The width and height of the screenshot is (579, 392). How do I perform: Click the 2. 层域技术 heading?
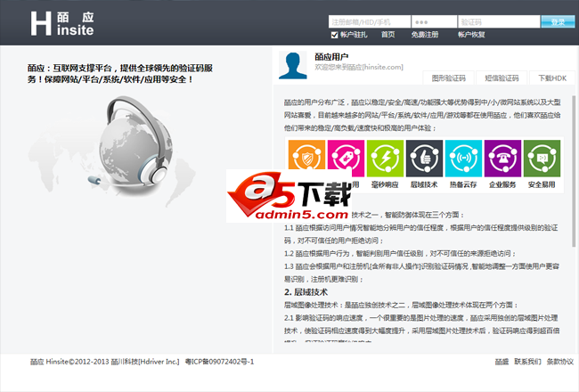point(306,292)
